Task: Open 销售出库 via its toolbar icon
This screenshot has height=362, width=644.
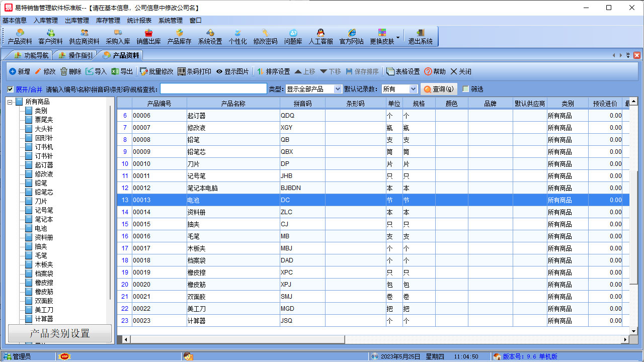Action: point(148,36)
